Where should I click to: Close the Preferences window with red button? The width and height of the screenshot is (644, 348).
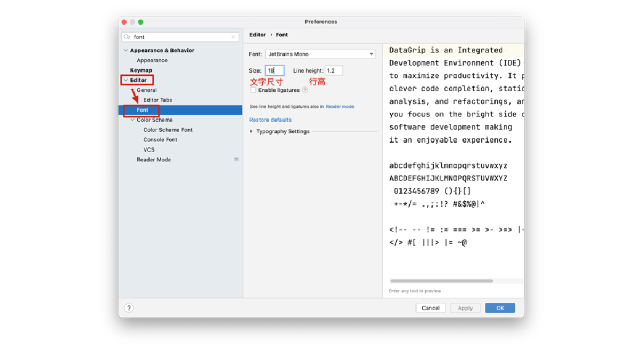tap(124, 22)
